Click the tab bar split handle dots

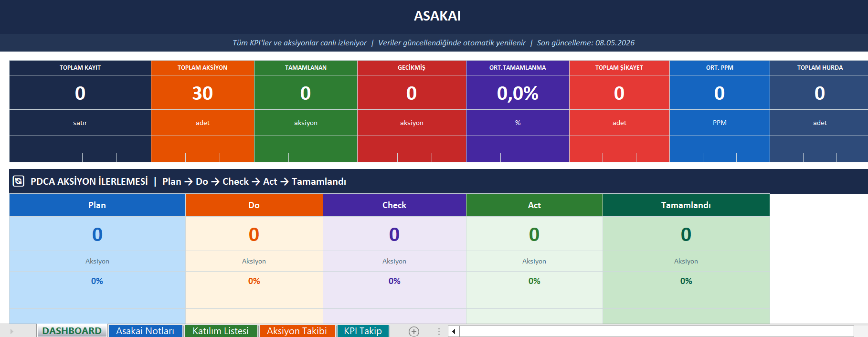click(439, 331)
